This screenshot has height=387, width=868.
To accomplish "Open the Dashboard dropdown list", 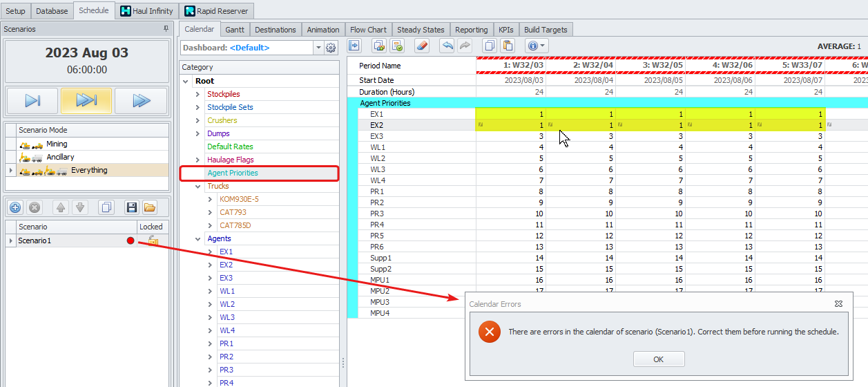I will [318, 48].
